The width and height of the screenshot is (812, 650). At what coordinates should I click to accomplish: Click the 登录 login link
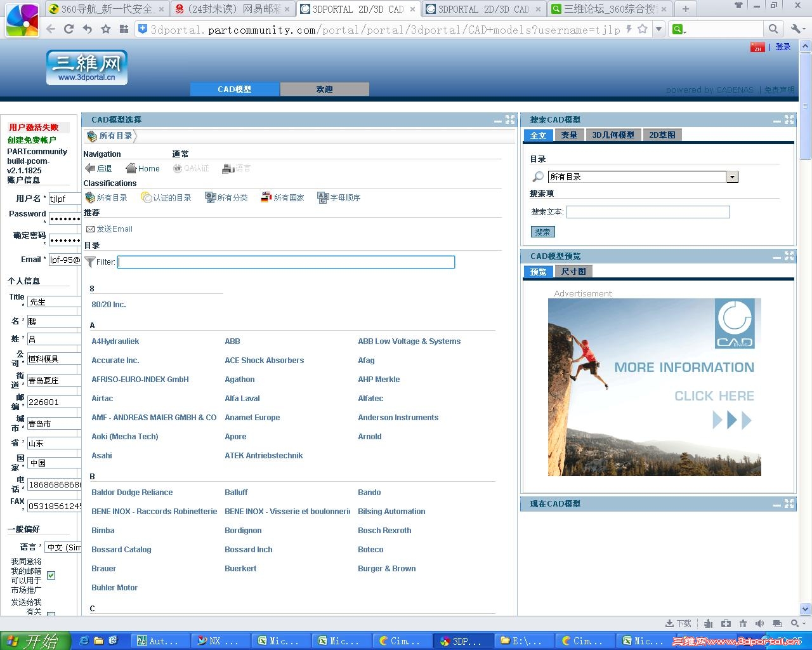(783, 47)
